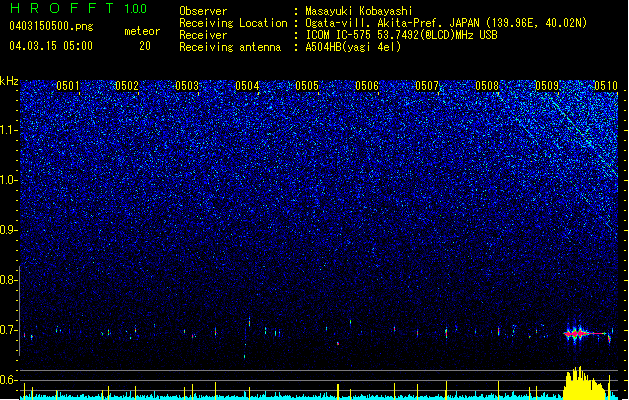Click the HROFFT 1.0.0 title text
The height and width of the screenshot is (400, 629).
79,8
